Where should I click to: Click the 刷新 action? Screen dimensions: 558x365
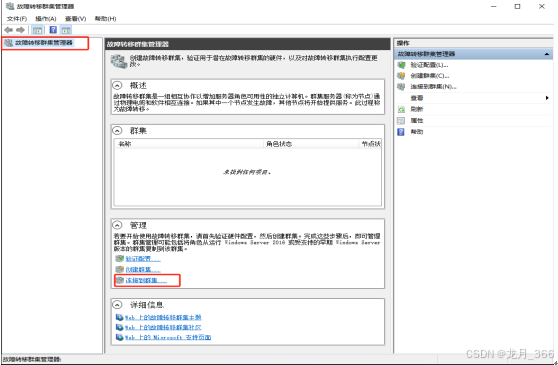[417, 109]
